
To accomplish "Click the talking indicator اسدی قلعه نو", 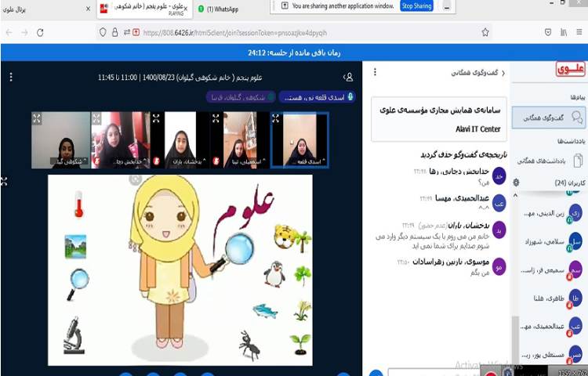I will tap(318, 97).
